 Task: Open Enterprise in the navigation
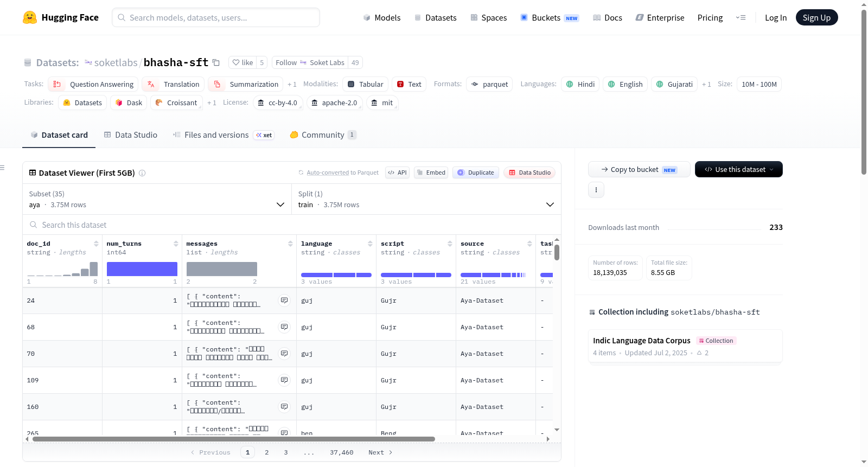pyautogui.click(x=660, y=17)
